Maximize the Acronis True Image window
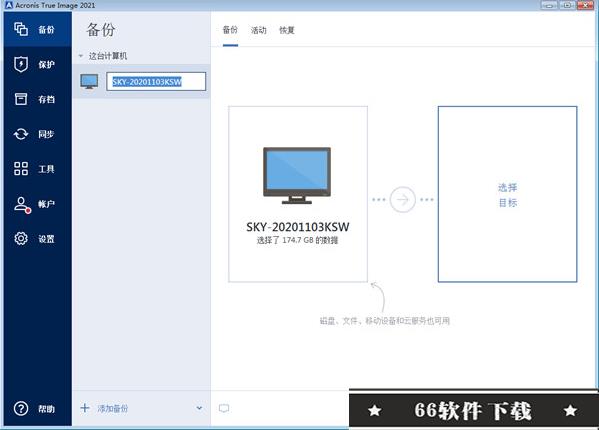The height and width of the screenshot is (430, 599). [x=567, y=5]
